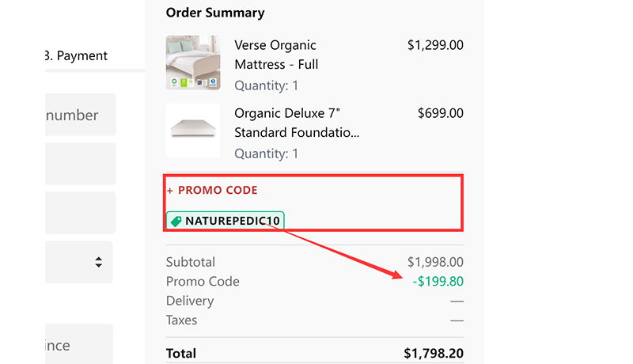Viewport: 633px width, 364px height.
Task: Click the green tag icon beside NATUREPEDIC10
Action: click(x=176, y=222)
